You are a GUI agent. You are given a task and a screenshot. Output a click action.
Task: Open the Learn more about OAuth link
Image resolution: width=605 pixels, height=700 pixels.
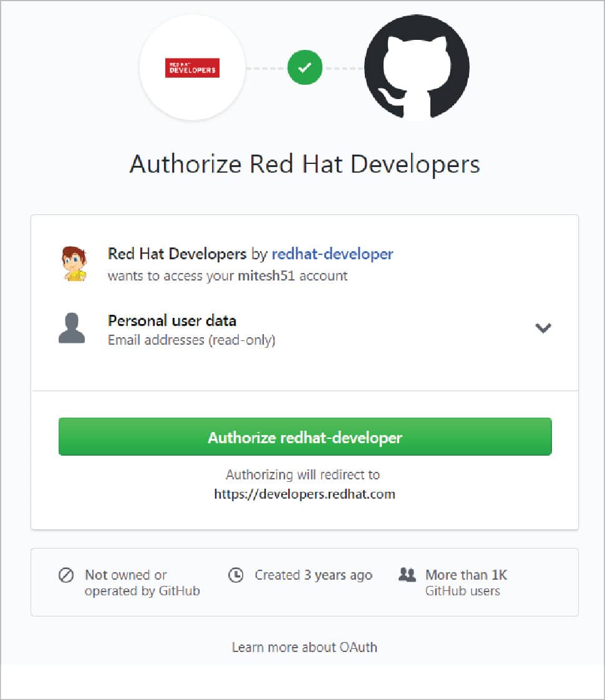point(304,647)
